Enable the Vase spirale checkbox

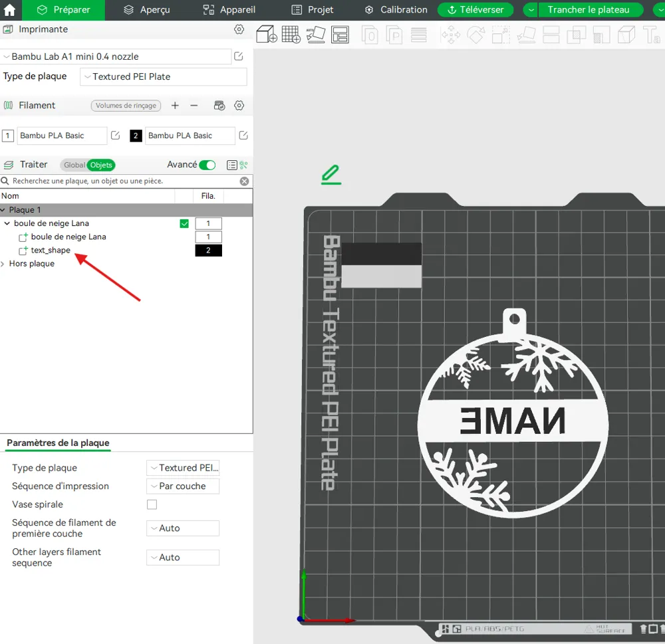pyautogui.click(x=152, y=504)
